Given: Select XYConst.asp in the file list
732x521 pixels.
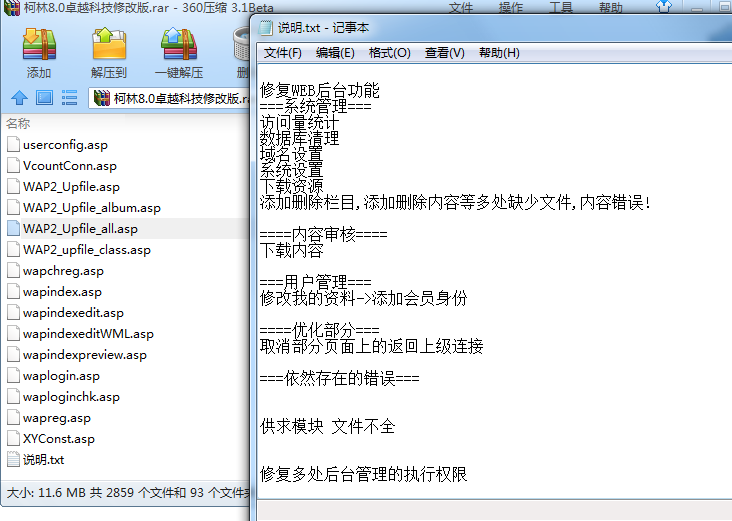Looking at the screenshot, I should point(58,439).
